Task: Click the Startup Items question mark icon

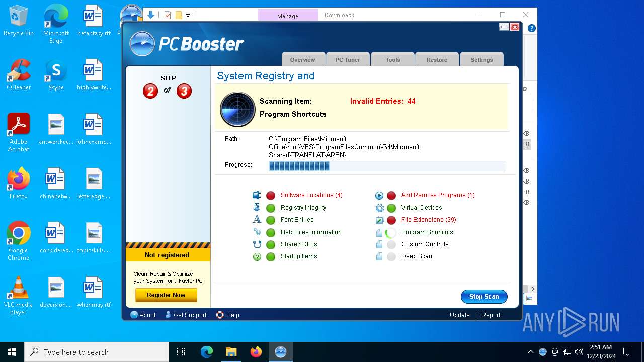Action: tap(257, 256)
